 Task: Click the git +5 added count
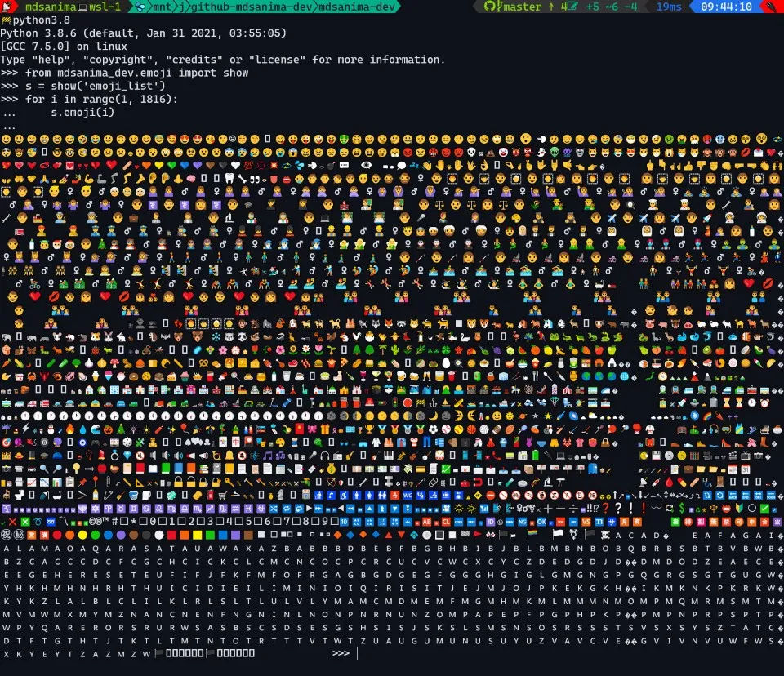pyautogui.click(x=593, y=7)
